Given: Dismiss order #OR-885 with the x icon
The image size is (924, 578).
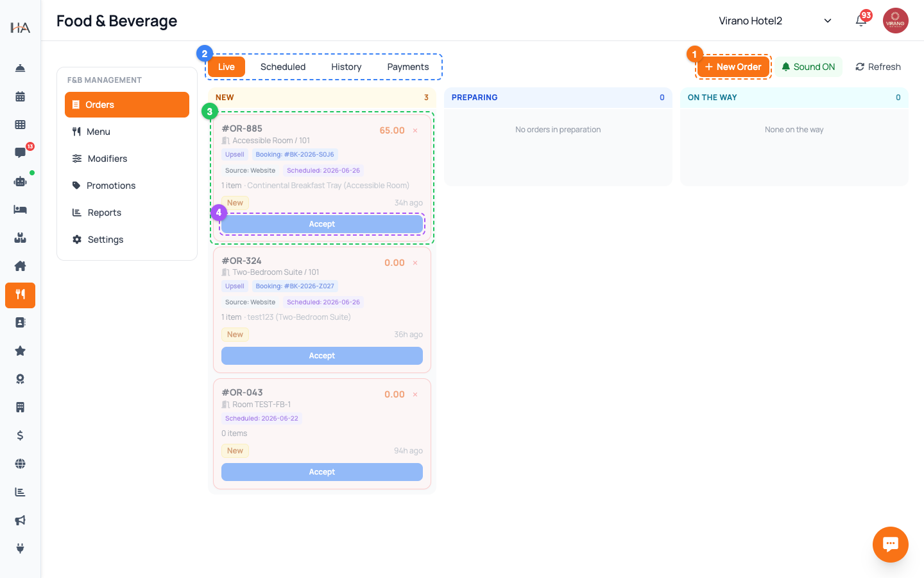Looking at the screenshot, I should point(415,130).
